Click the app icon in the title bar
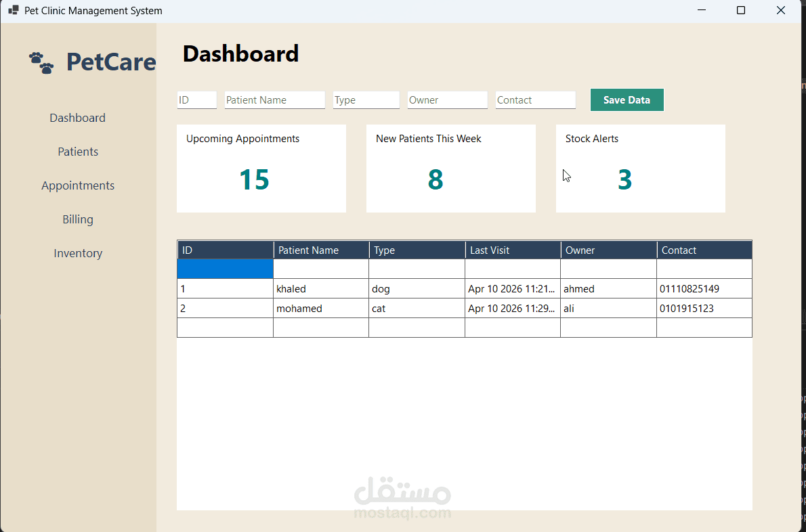This screenshot has height=532, width=806. click(14, 10)
